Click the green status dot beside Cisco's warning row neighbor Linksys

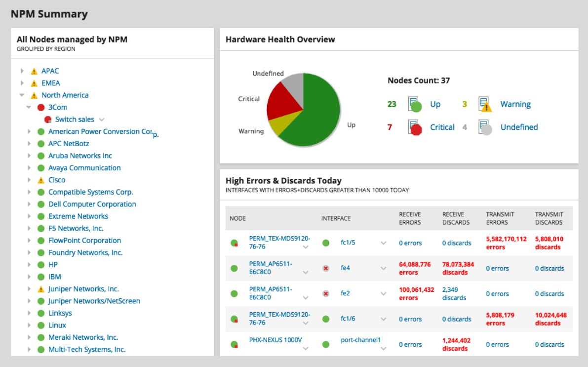coord(41,313)
